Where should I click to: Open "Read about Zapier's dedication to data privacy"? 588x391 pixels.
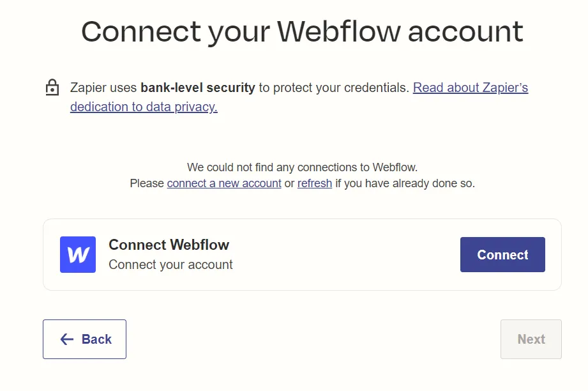470,88
